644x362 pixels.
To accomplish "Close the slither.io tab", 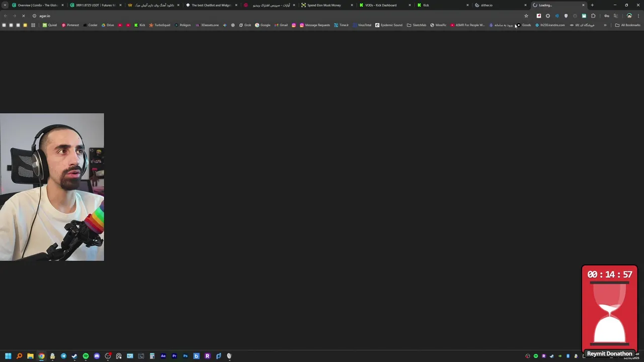I will tap(526, 5).
